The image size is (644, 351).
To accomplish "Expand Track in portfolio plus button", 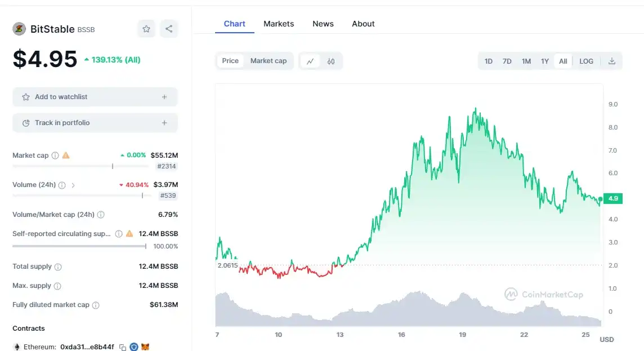I will (x=164, y=123).
